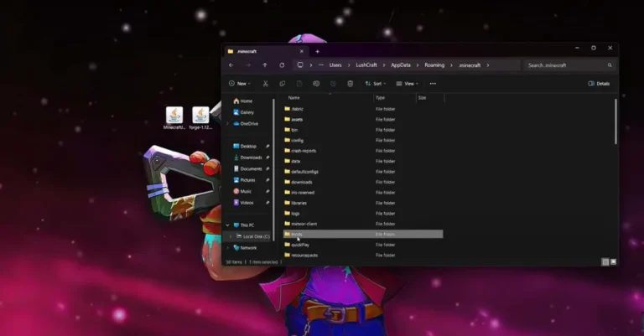Screen dimensions: 644x336
Task: Click chevron after AppData in breadcrumb
Action: click(418, 65)
